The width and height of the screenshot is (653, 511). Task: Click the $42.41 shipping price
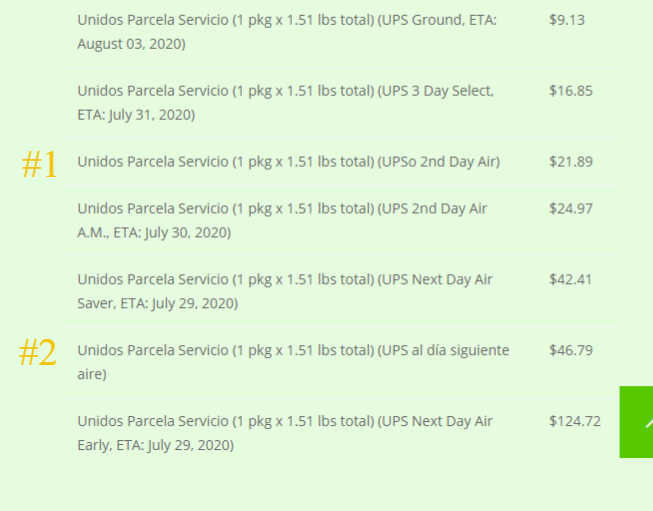[x=570, y=279]
